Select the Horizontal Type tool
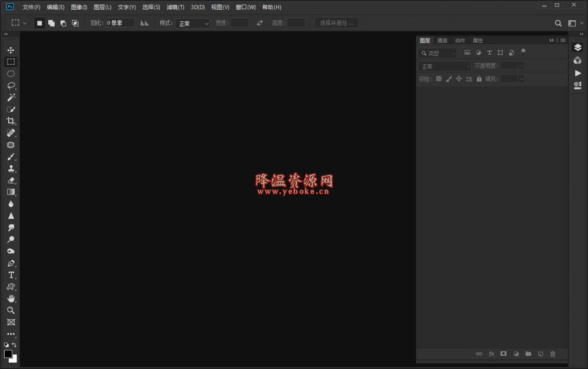 (x=11, y=275)
